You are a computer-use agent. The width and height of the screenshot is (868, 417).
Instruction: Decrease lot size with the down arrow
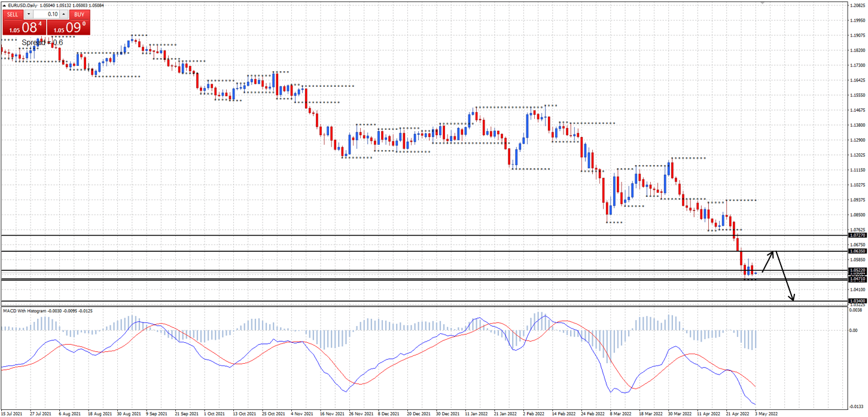(28, 14)
